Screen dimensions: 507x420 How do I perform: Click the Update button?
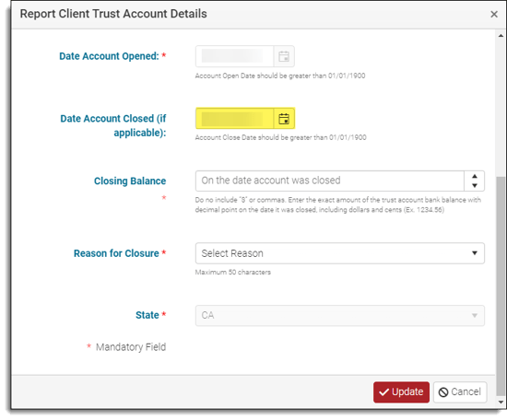pyautogui.click(x=401, y=391)
